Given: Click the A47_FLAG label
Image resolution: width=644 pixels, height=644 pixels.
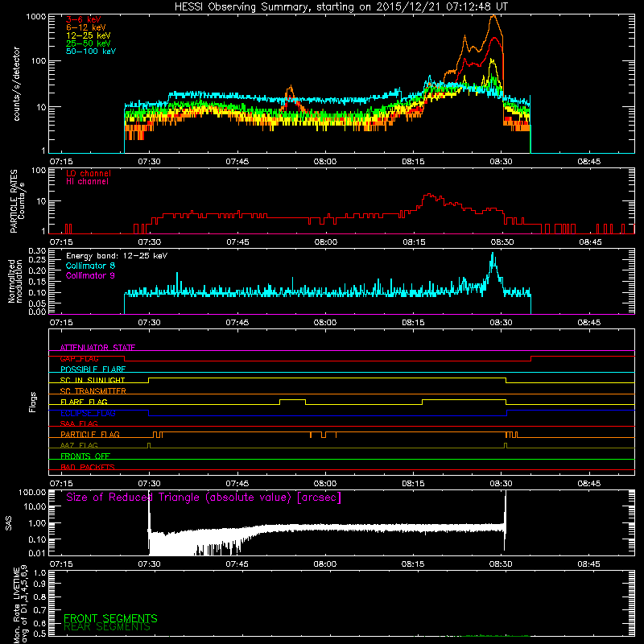Looking at the screenshot, I should pos(79,445).
